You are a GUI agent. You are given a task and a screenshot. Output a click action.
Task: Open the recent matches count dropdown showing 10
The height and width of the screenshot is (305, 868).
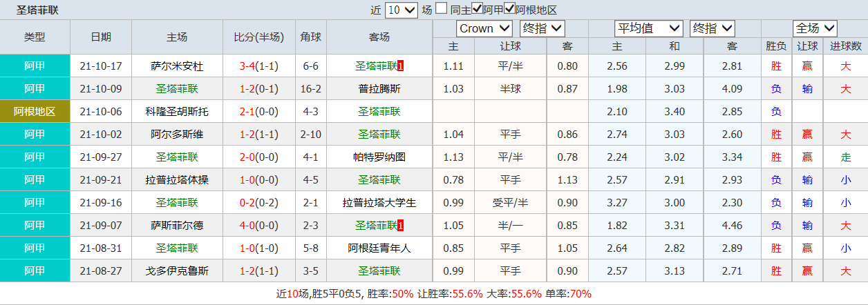(x=401, y=10)
